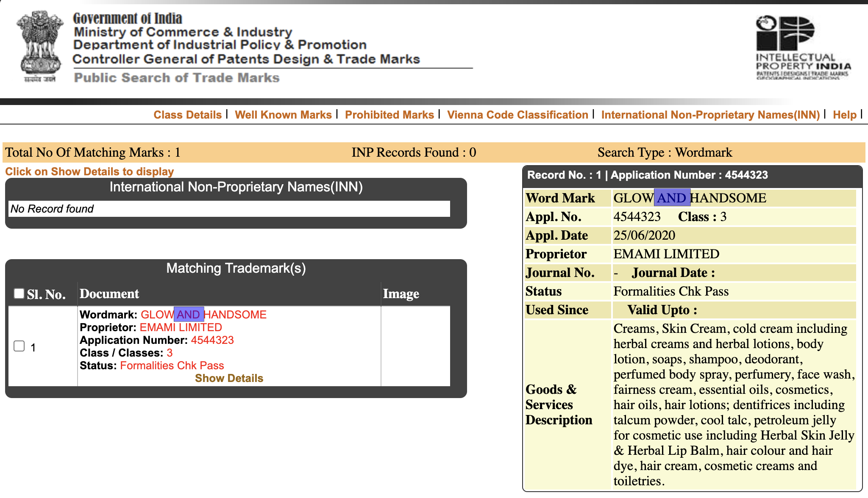Open the Help link

point(845,115)
